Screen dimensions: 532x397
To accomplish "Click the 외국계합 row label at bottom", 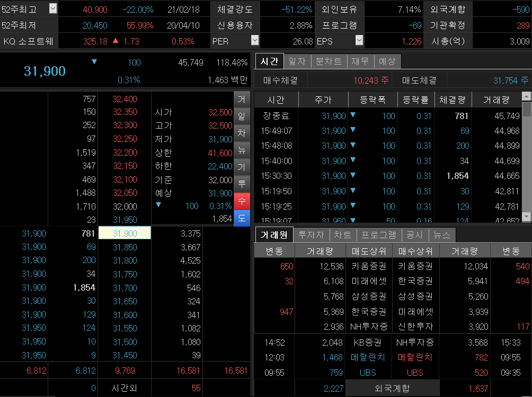I will pos(392,388).
